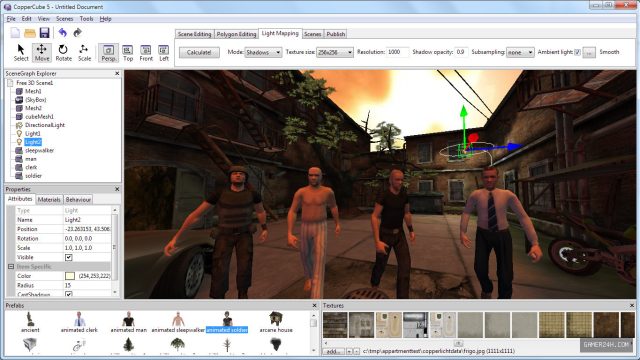Viewport: 640px width, 360px height.
Task: Open the Mode dropdown
Action: (263, 52)
